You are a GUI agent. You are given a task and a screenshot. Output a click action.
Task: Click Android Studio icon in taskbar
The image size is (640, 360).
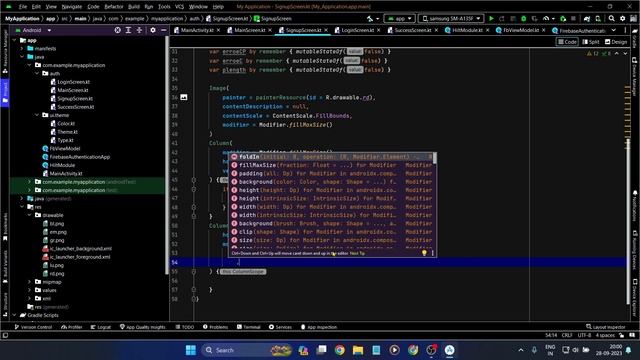449,350
